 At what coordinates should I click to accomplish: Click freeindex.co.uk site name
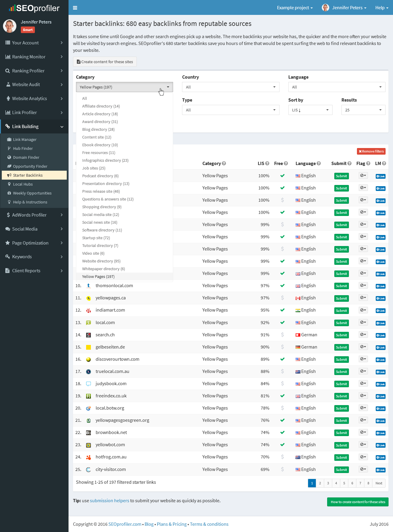point(111,396)
